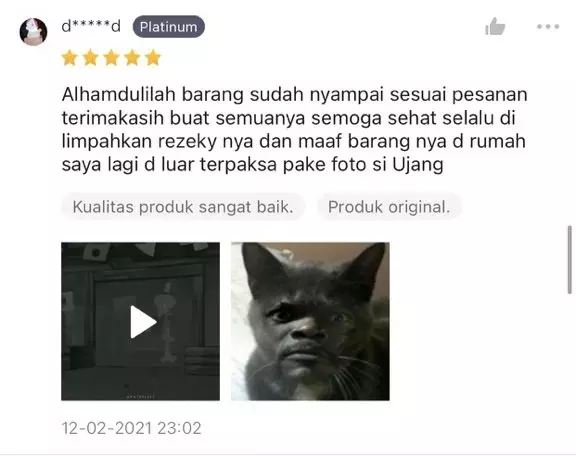Select the 'Kualitas produk sangat baik.' tag
Screen dimensions: 576x456
[183, 207]
